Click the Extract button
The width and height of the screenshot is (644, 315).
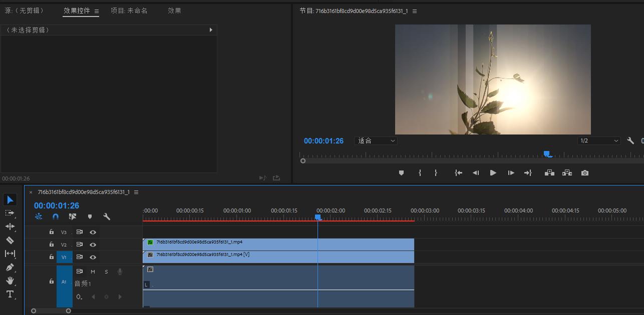[x=567, y=173]
